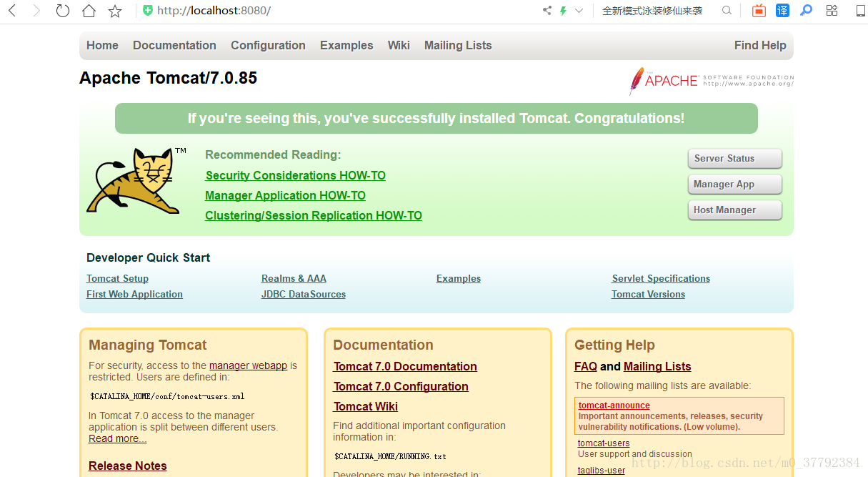Click the Apache Software Foundation logo

pos(711,80)
